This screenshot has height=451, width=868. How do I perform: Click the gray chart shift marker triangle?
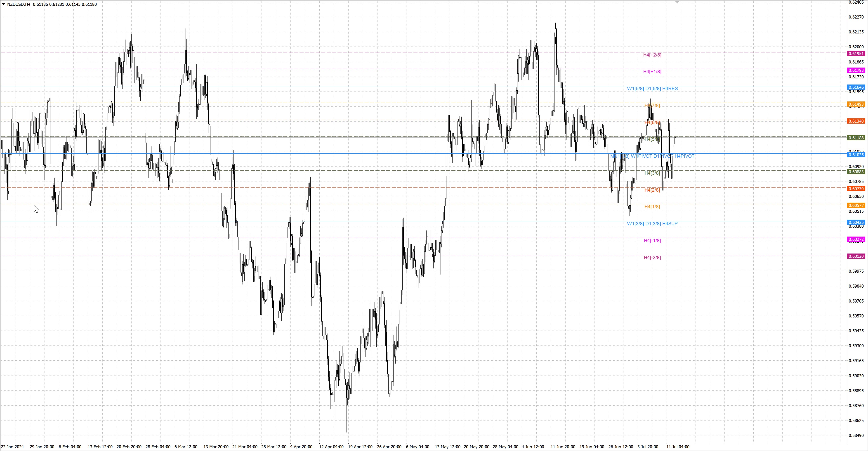click(x=677, y=2)
